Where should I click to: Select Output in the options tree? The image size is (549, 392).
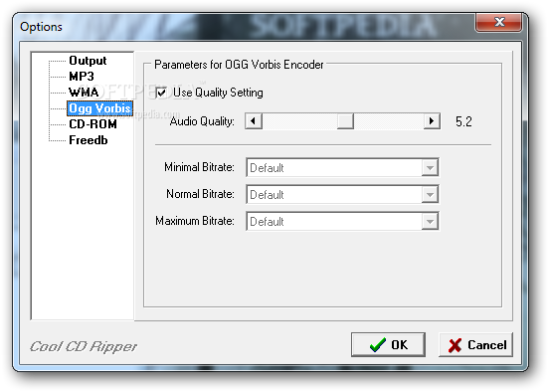[x=88, y=61]
